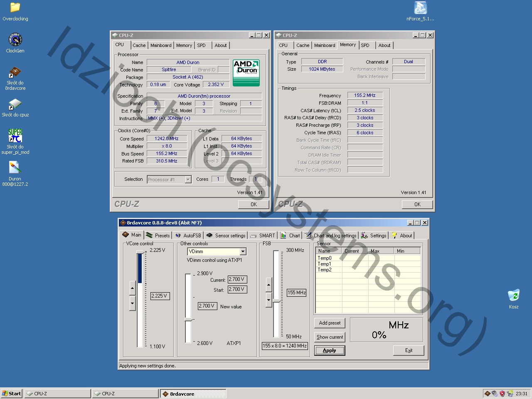This screenshot has width=532, height=399.
Task: Open the Windows Start menu
Action: click(11, 394)
